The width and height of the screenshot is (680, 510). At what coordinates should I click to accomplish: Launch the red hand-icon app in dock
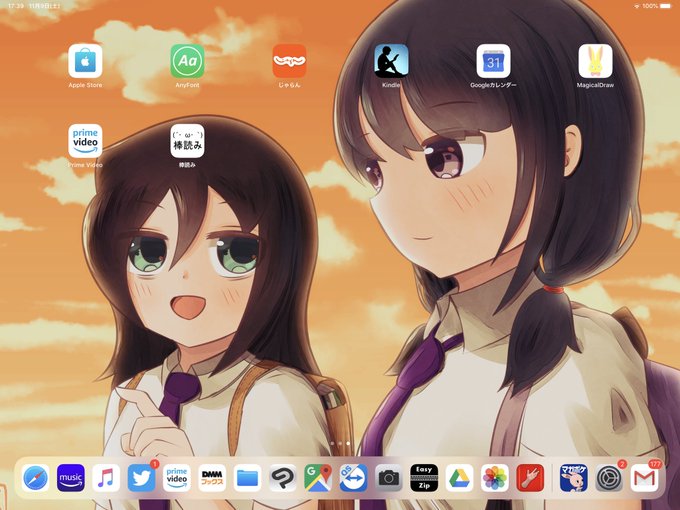click(x=530, y=478)
